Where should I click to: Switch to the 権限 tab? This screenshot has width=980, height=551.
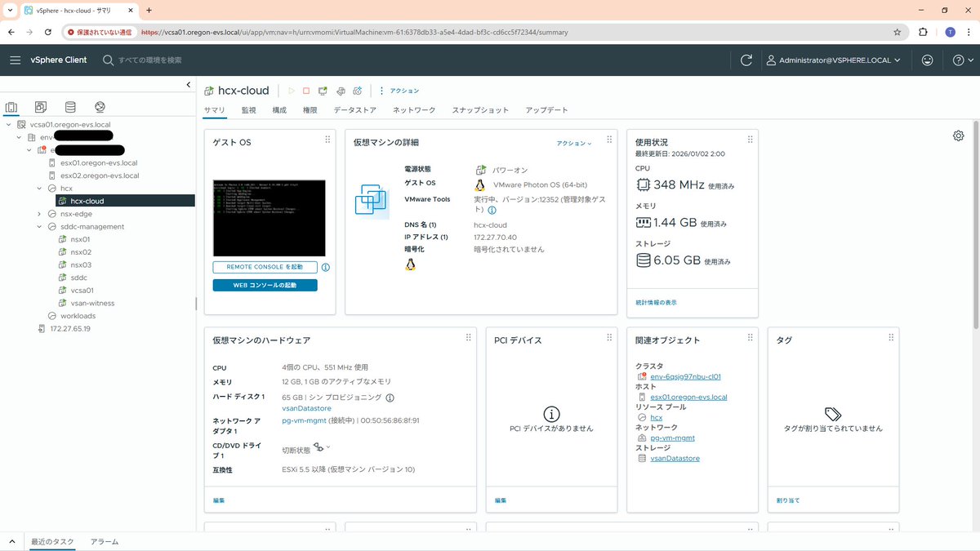point(310,110)
